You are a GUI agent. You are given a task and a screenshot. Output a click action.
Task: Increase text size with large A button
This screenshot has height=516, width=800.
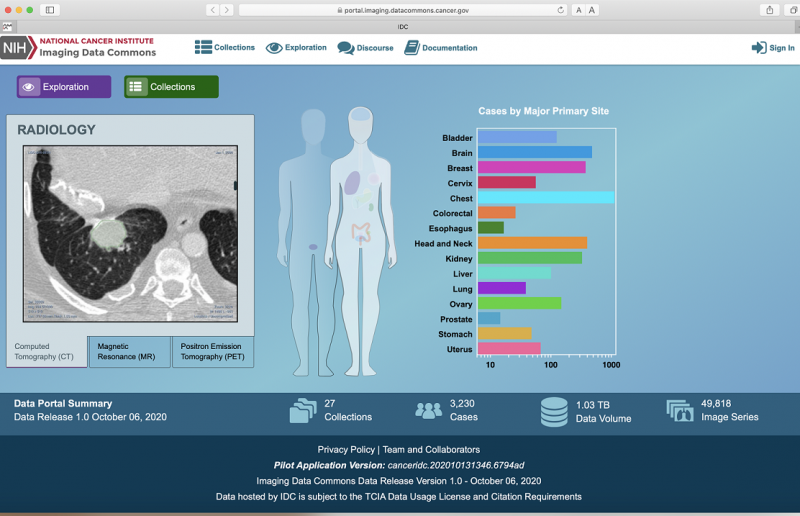tap(592, 10)
